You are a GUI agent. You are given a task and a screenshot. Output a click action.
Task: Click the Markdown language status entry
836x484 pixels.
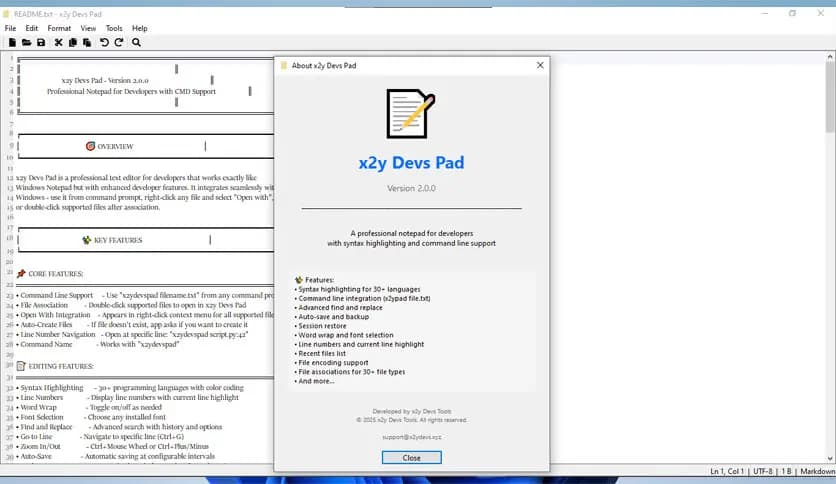click(817, 471)
